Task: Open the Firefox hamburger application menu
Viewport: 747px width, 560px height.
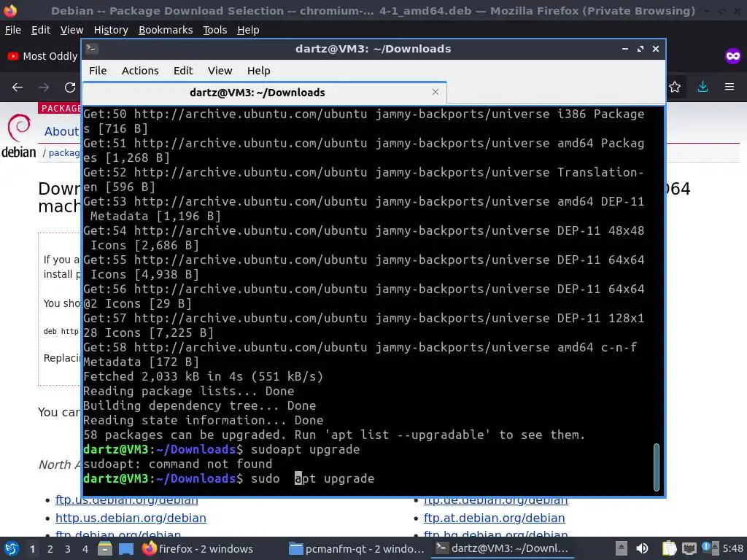Action: point(729,87)
